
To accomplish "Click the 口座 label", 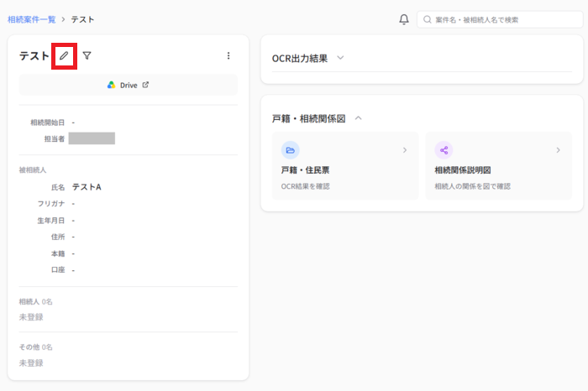I will [58, 269].
